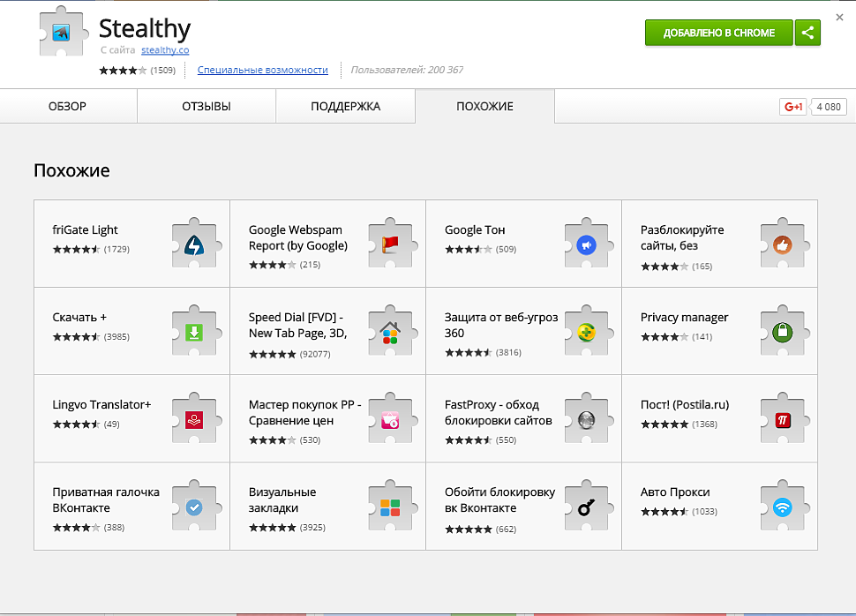Click the Приватная галочка ВКонтакте title
The height and width of the screenshot is (616, 856).
(106, 500)
